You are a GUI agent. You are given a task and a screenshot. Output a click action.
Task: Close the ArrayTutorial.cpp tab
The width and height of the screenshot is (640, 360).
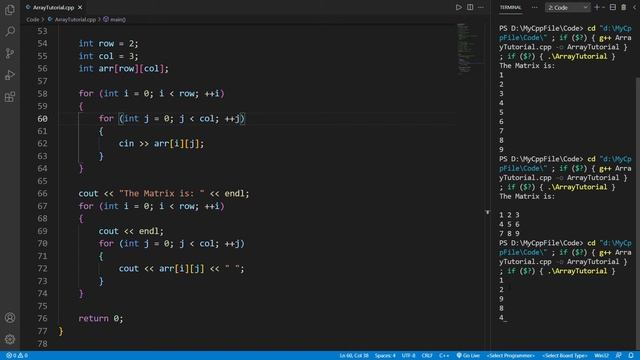point(80,7)
